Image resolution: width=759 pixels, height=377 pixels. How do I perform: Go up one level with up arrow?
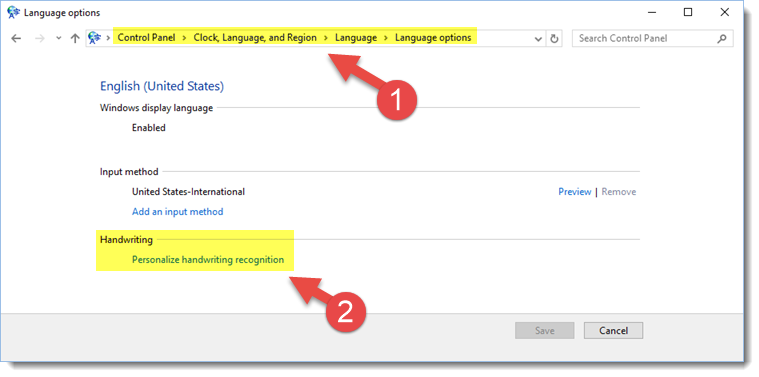pyautogui.click(x=75, y=38)
